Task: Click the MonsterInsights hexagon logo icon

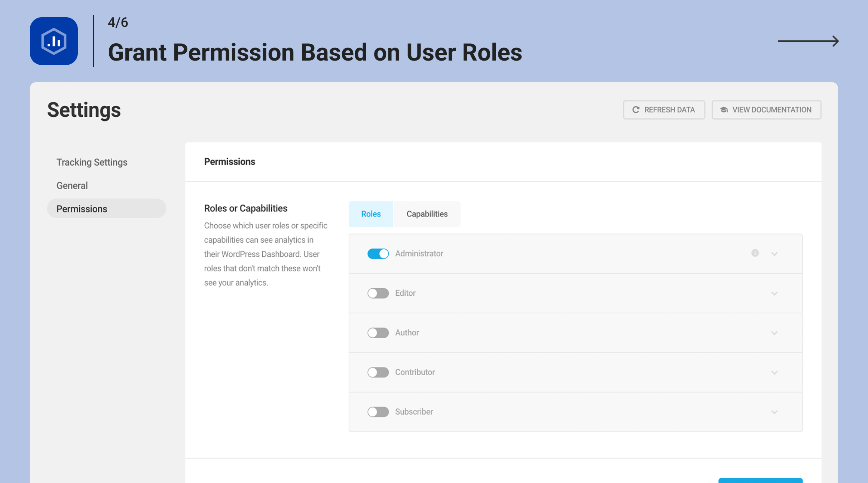Action: point(54,41)
